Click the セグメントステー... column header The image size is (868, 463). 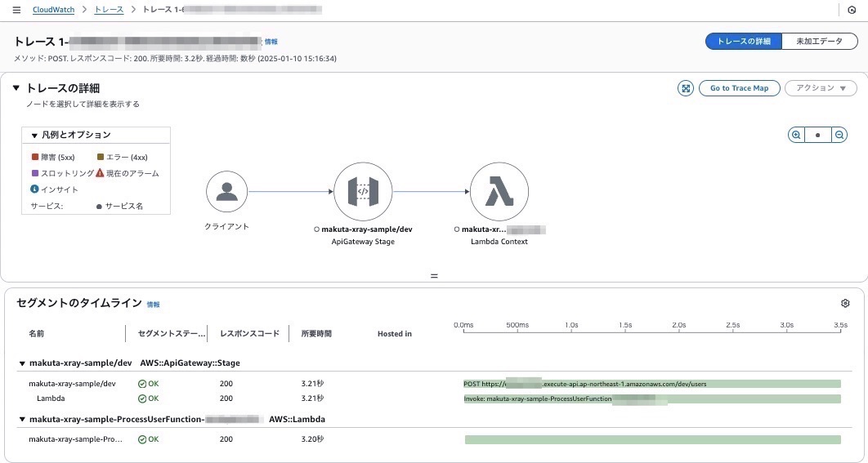pyautogui.click(x=171, y=333)
